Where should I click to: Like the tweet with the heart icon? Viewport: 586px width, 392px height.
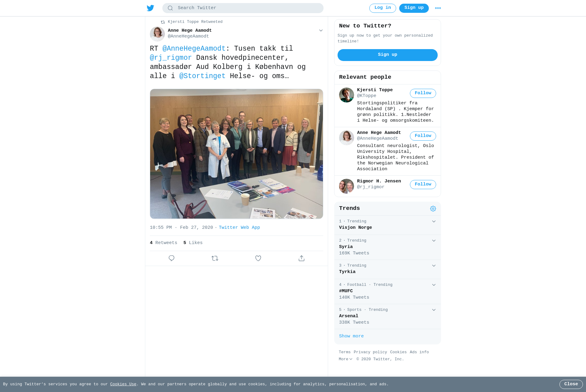[x=258, y=258]
